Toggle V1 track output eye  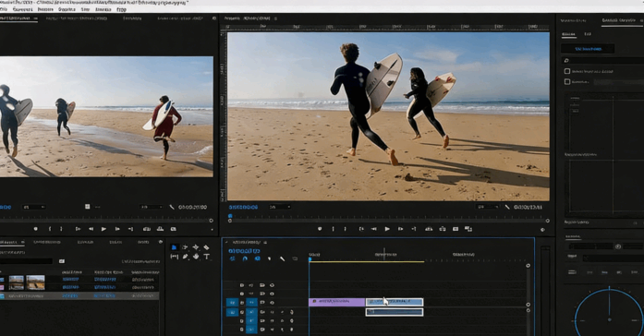pyautogui.click(x=272, y=303)
